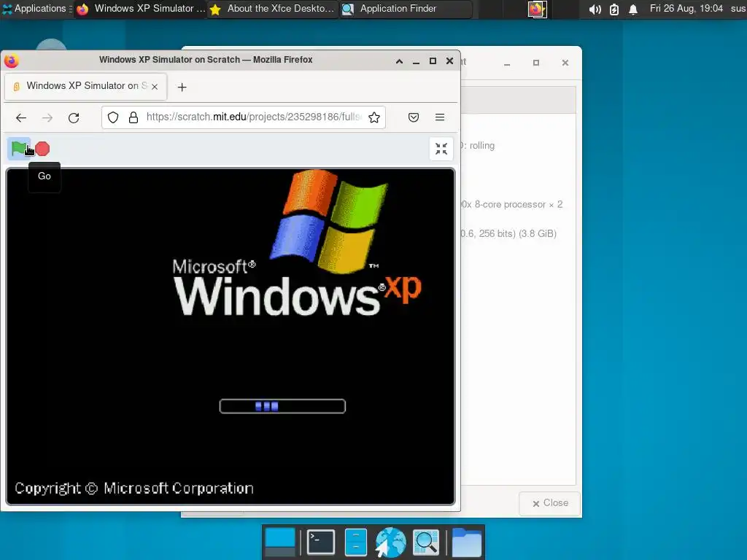Exit Scratch full screen mode

click(441, 149)
